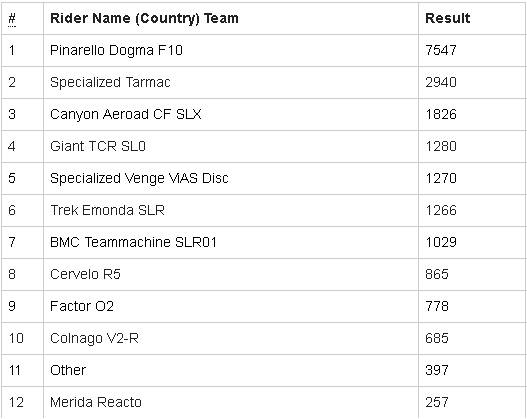Screen dimensions: 527x419
Task: Select the Colnago V2-R cell
Action: coord(94,338)
